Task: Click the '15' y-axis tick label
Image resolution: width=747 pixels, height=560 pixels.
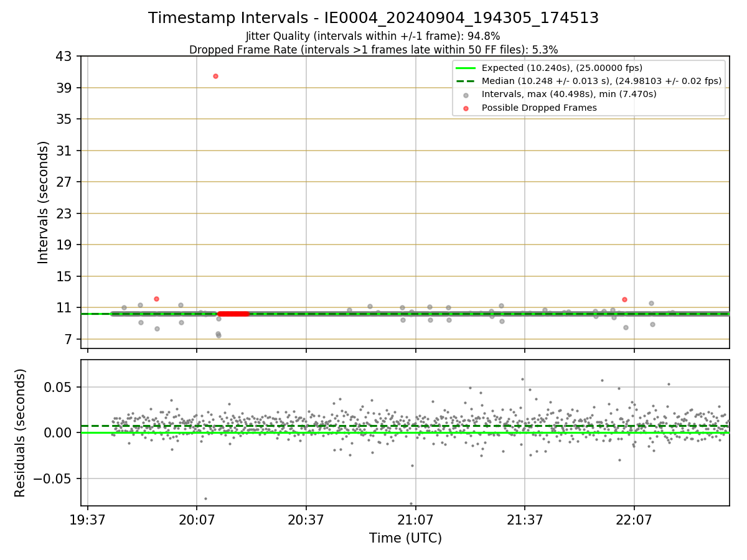Action: (64, 276)
